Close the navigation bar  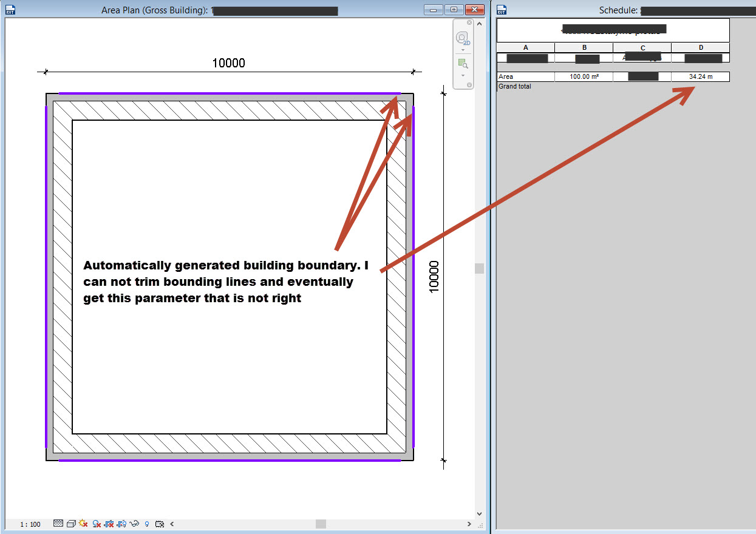[x=469, y=22]
